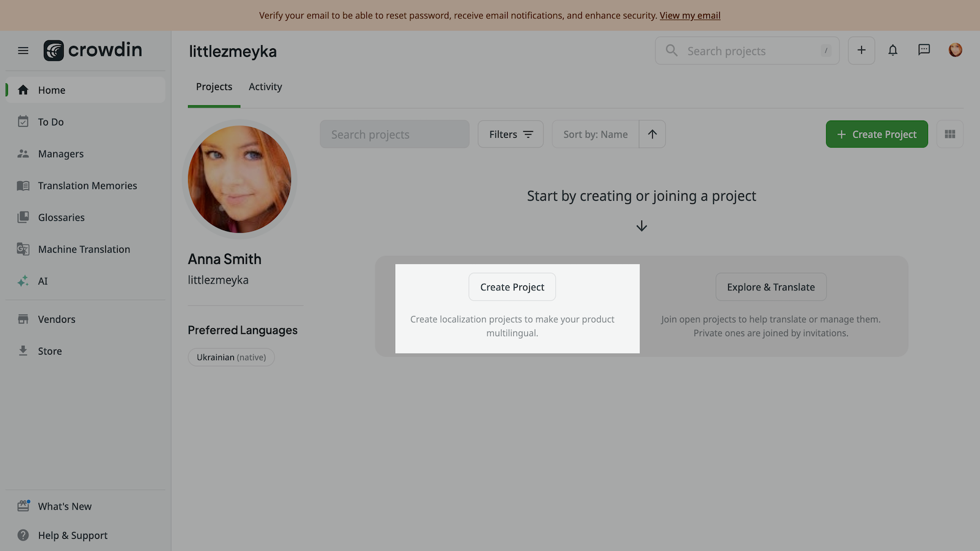Screen dimensions: 980x551
Task: Switch to the Activity tab
Action: tap(265, 87)
